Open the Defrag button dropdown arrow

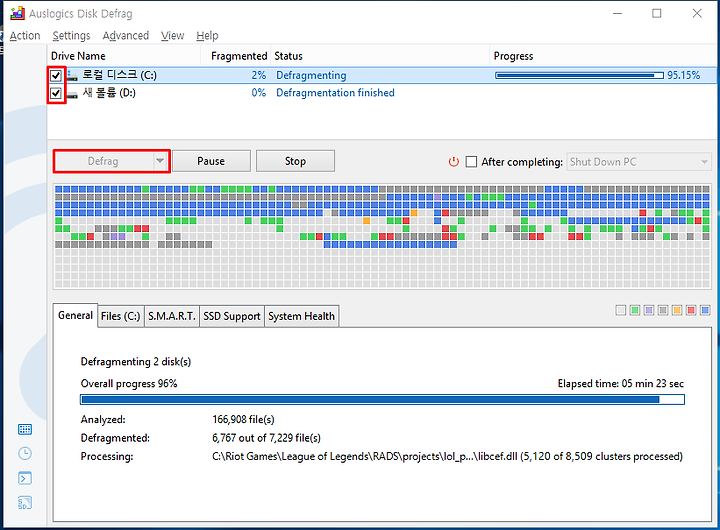pos(160,161)
